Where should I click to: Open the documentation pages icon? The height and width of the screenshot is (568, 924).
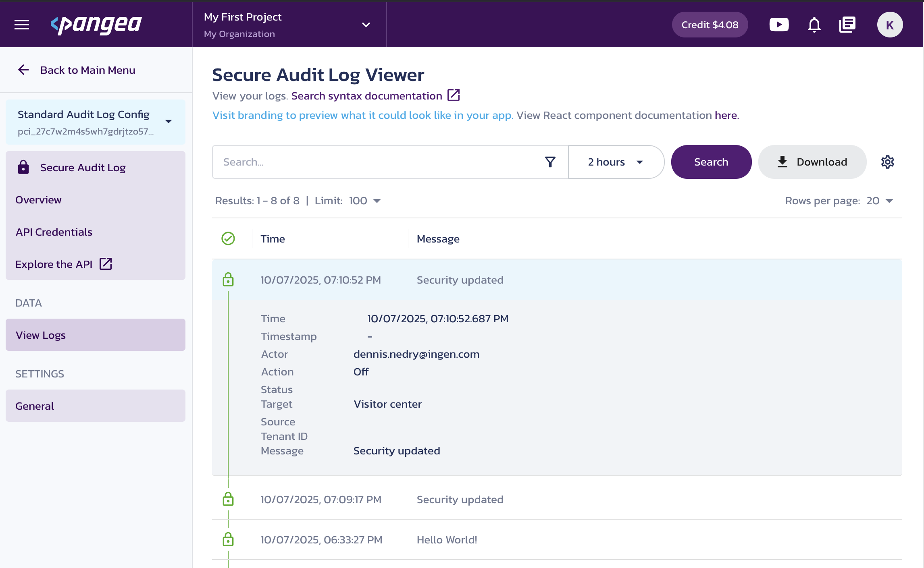click(x=847, y=25)
